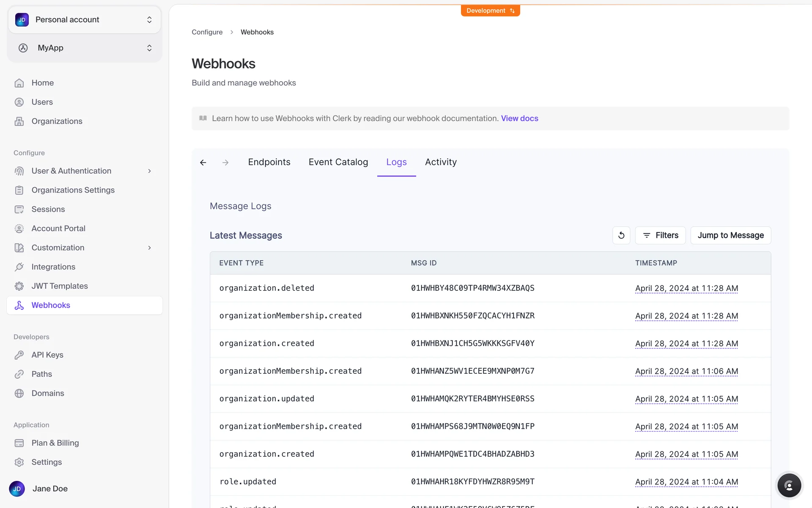Click the API Keys key icon
This screenshot has height=508, width=812.
[x=19, y=355]
